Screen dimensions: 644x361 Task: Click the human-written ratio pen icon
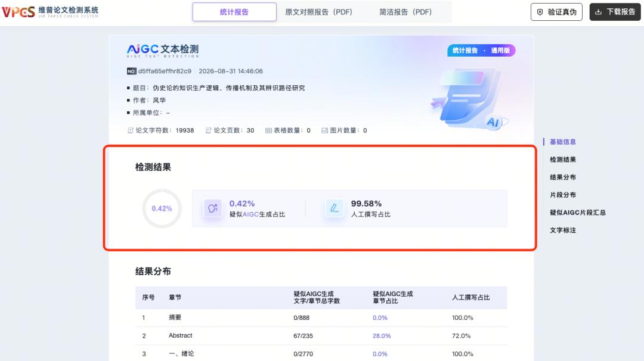(x=335, y=208)
